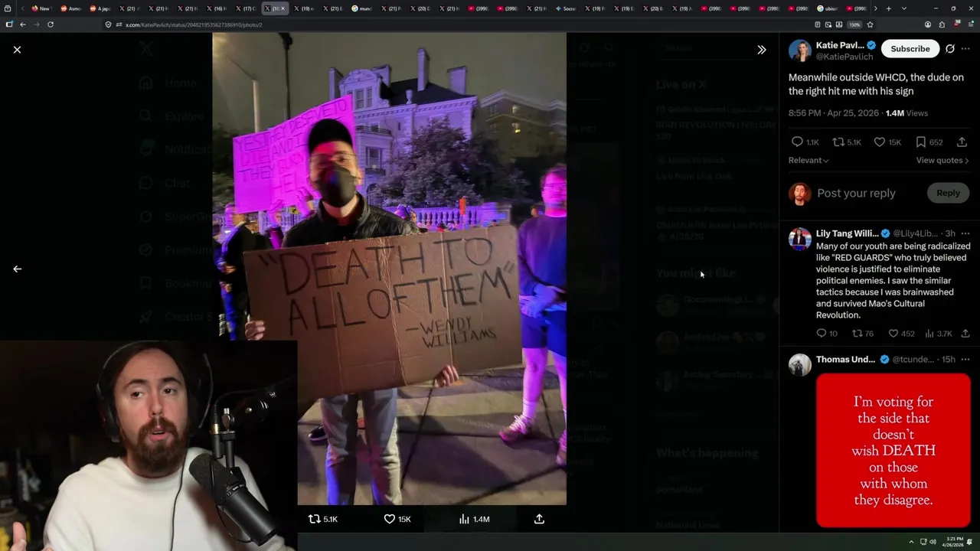Close the photo viewer with the X icon
The image size is (980, 551).
click(x=17, y=49)
